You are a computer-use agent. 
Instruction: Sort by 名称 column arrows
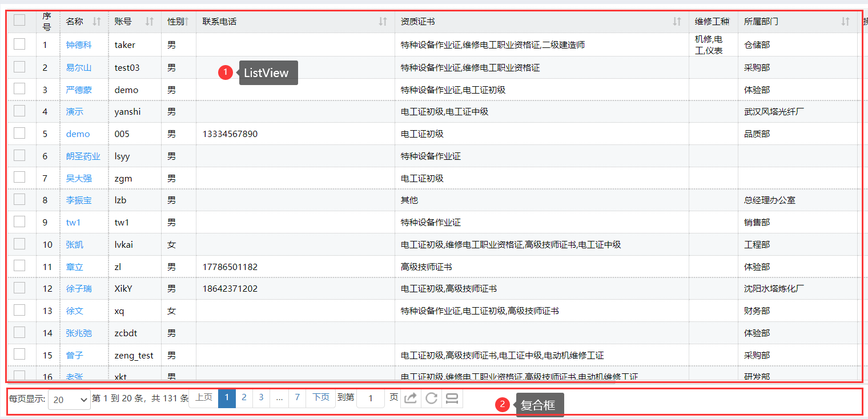coord(97,22)
